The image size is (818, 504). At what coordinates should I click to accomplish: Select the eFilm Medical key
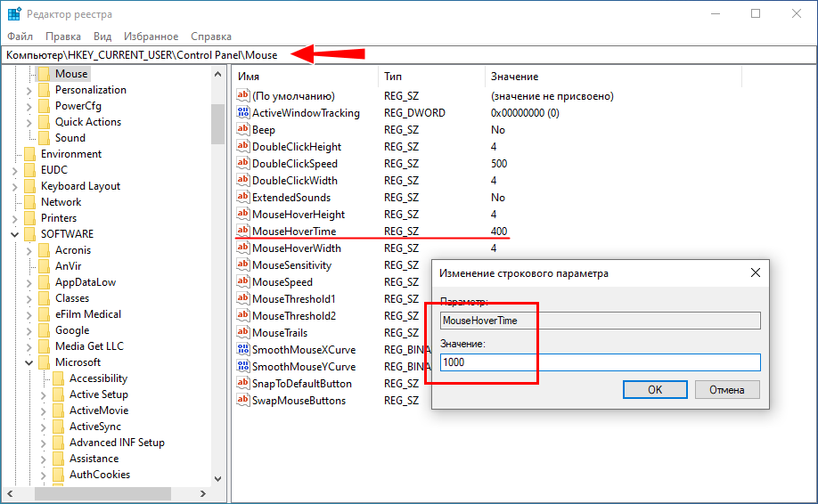[x=87, y=314]
